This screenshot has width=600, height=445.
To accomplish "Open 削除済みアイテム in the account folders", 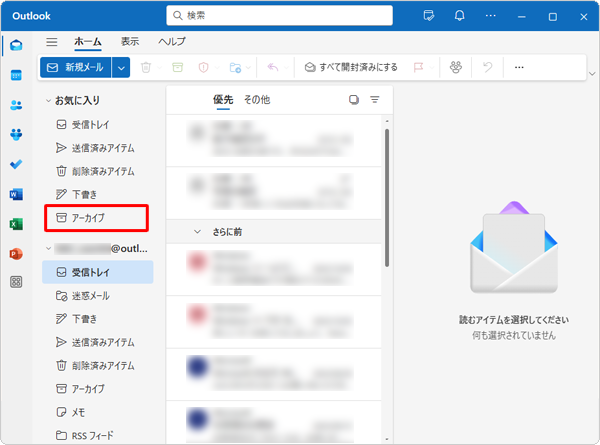I will pos(98,366).
